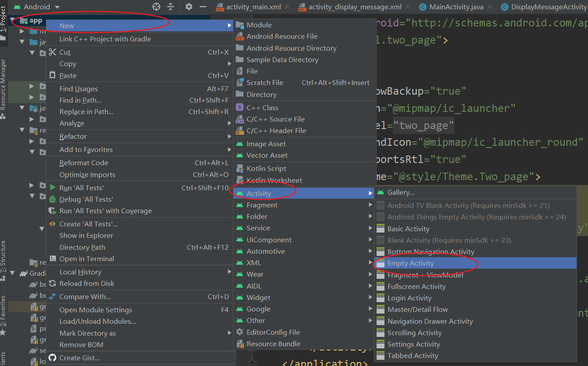Image resolution: width=588 pixels, height=366 pixels.
Task: Select Reload from Disk
Action: [x=140, y=283]
